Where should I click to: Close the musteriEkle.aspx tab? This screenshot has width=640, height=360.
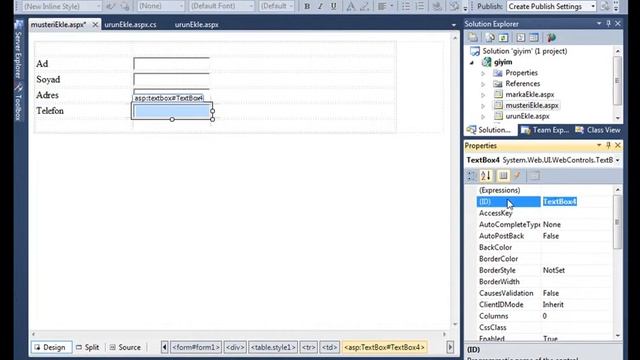click(95, 24)
